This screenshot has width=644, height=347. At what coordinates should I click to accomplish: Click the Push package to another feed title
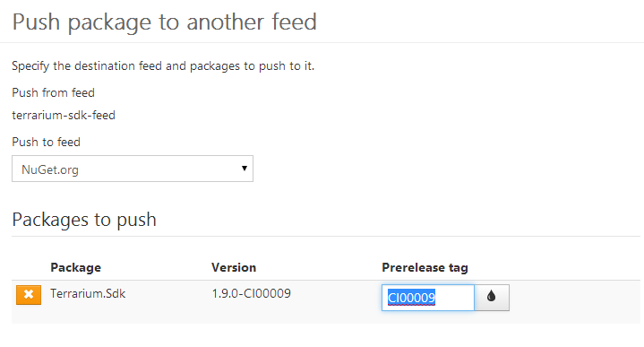click(164, 22)
